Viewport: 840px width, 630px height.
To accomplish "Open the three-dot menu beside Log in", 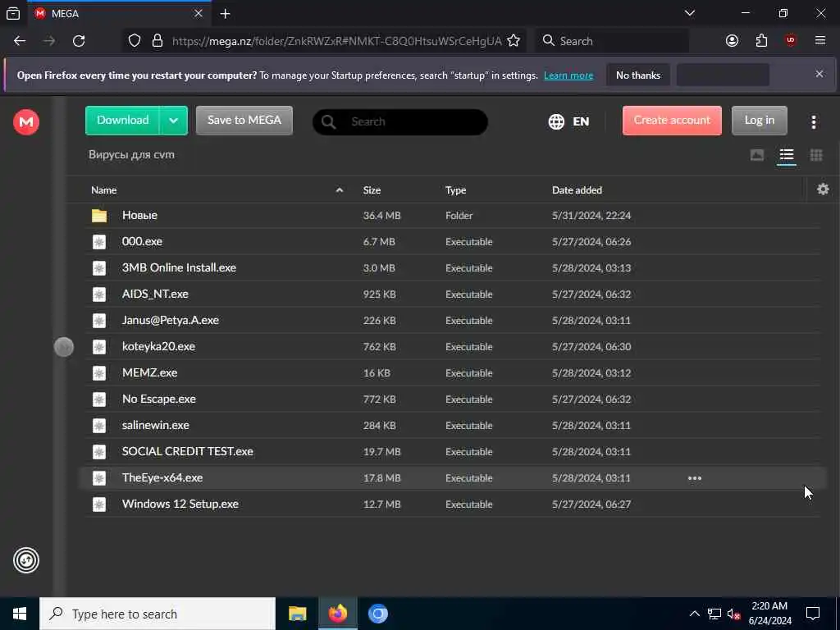I will tap(813, 122).
